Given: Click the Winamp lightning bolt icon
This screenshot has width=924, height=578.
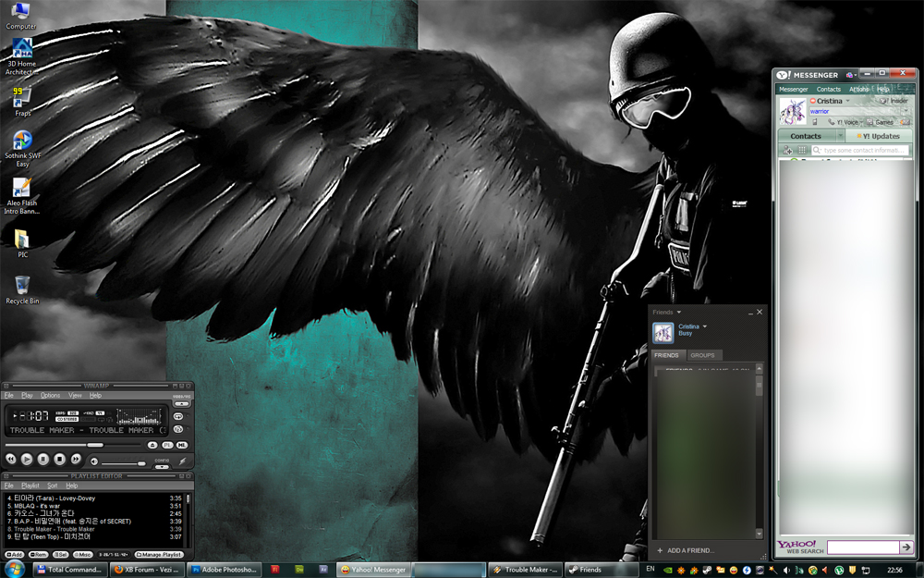Looking at the screenshot, I should [183, 461].
